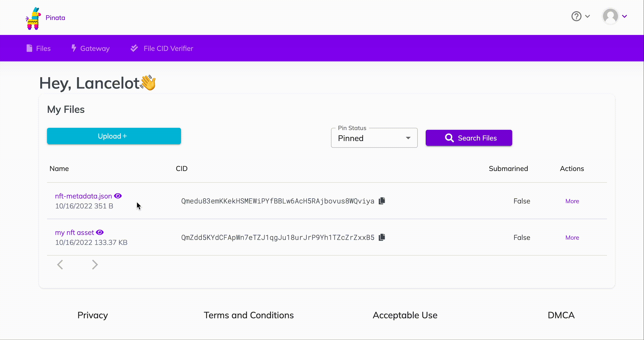
Task: Expand the account menu chevron
Action: coord(625,16)
